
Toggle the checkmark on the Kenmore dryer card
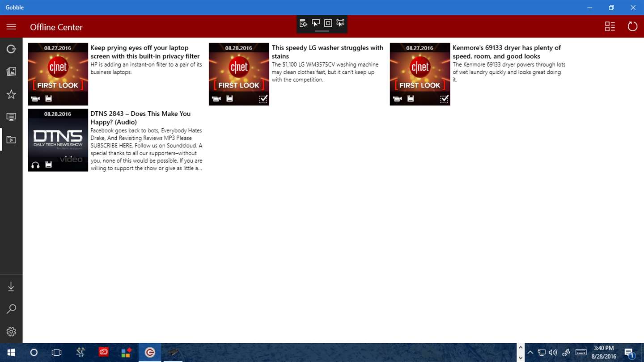444,99
